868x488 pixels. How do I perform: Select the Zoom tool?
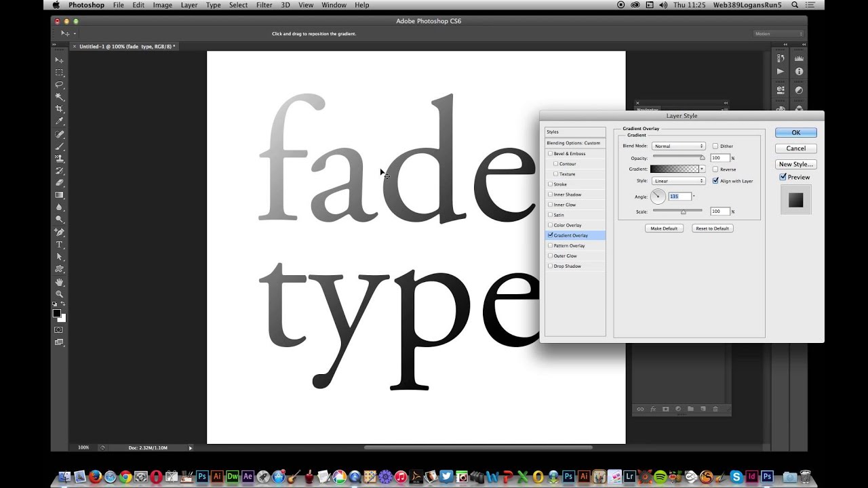click(59, 294)
